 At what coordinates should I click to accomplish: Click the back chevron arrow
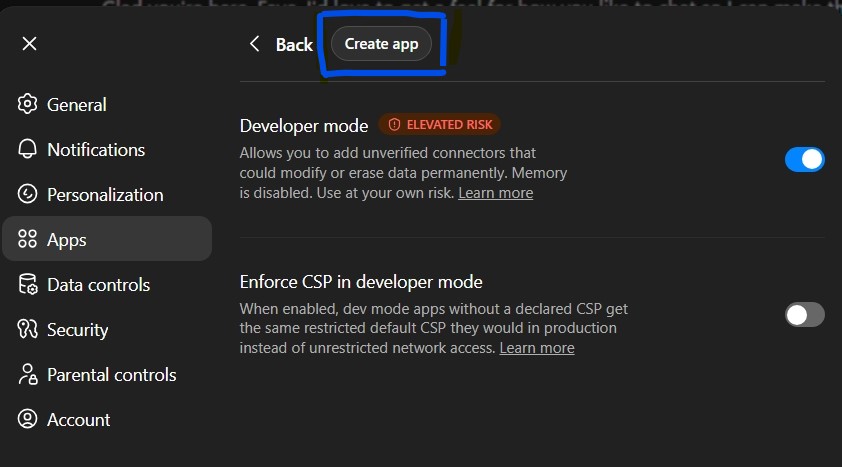tap(255, 43)
